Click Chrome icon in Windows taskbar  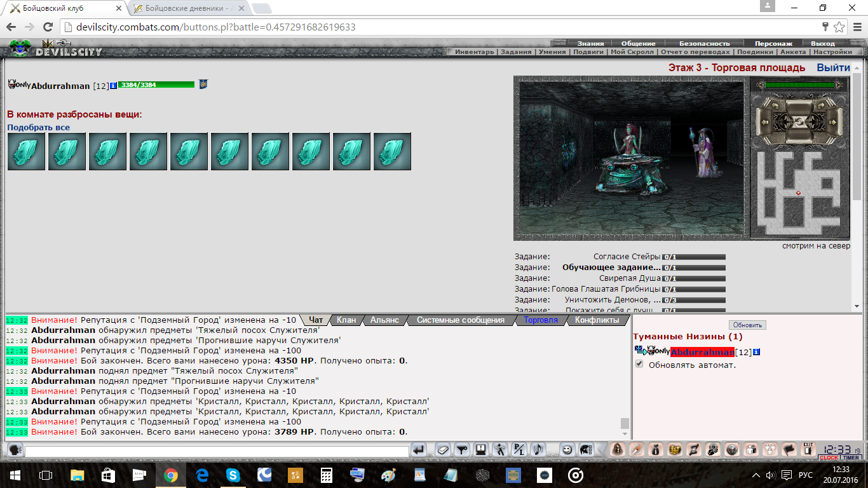[170, 475]
